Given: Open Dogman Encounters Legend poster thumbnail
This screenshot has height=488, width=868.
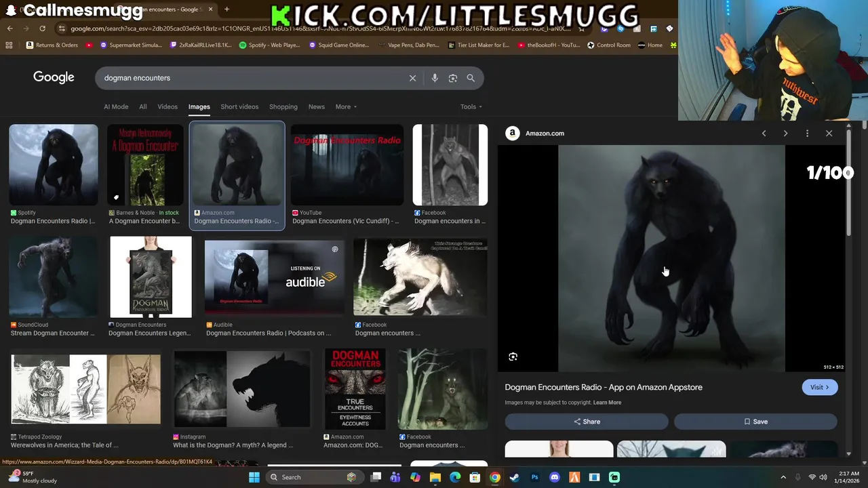Looking at the screenshot, I should coord(151,277).
